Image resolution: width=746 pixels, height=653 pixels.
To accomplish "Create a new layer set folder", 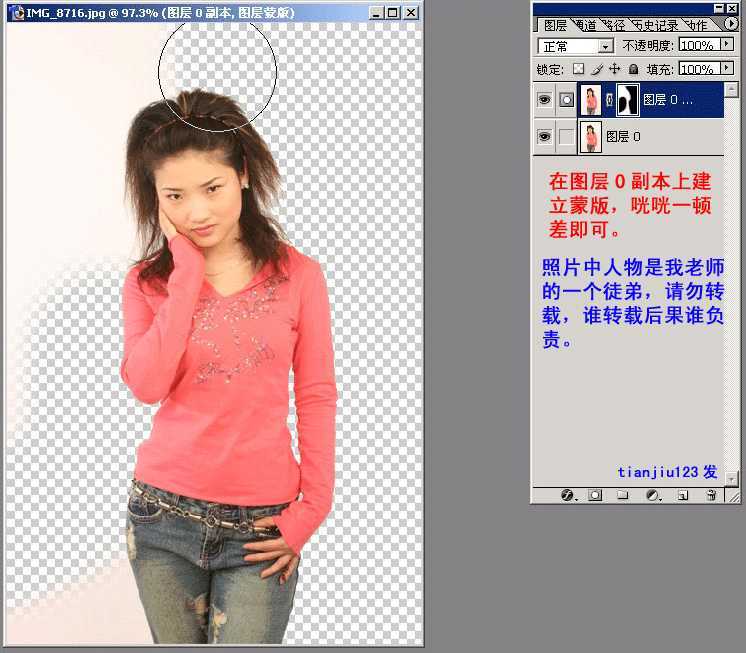I will tap(622, 495).
